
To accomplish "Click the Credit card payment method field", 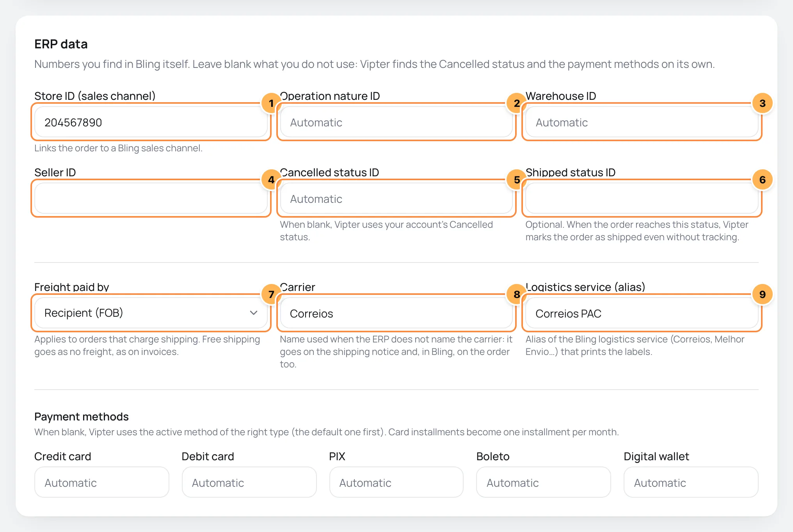I will [x=102, y=482].
